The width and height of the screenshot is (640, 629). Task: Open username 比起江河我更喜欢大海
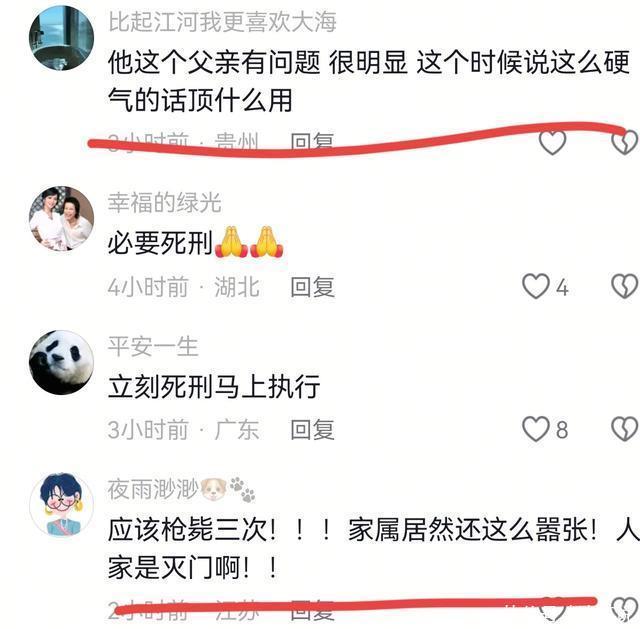[x=222, y=22]
